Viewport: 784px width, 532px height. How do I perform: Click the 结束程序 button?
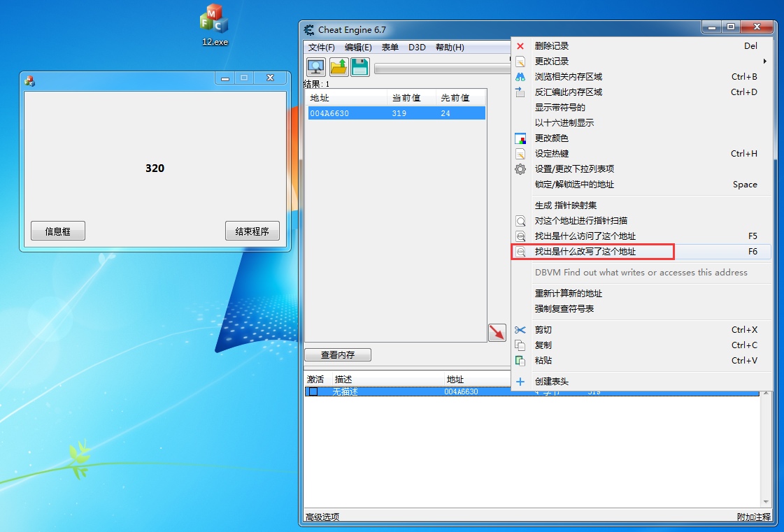tap(252, 231)
